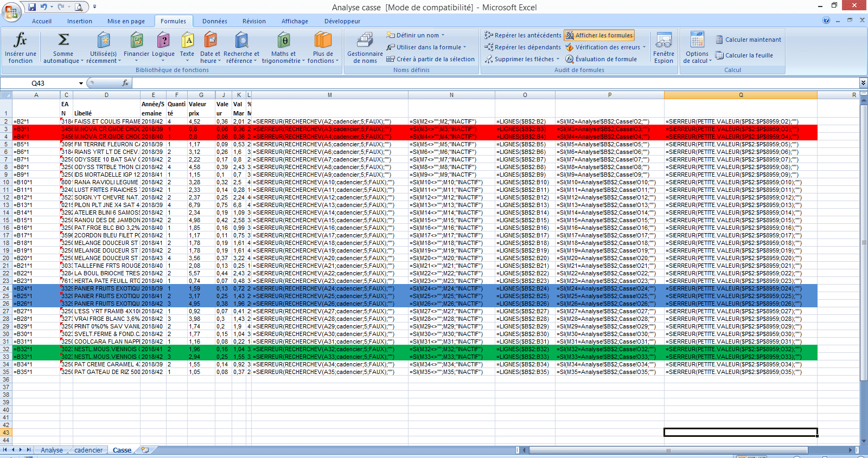
Task: Switch to the cadencier sheet tab
Action: [x=88, y=450]
